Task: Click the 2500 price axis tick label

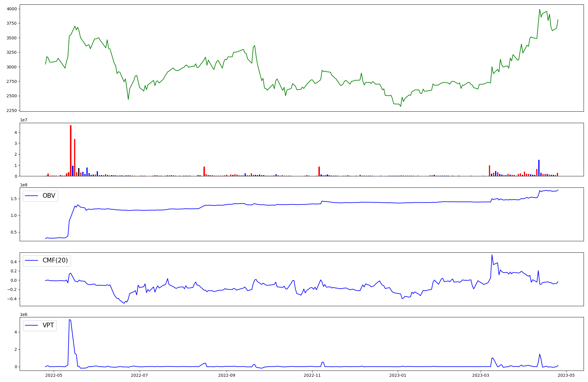Action: click(12, 96)
